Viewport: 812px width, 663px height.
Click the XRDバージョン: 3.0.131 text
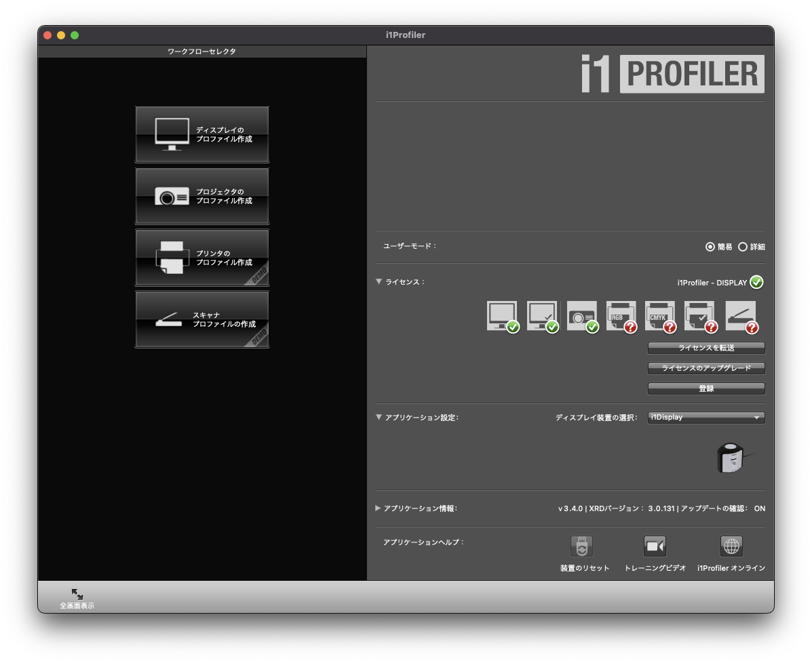click(632, 508)
